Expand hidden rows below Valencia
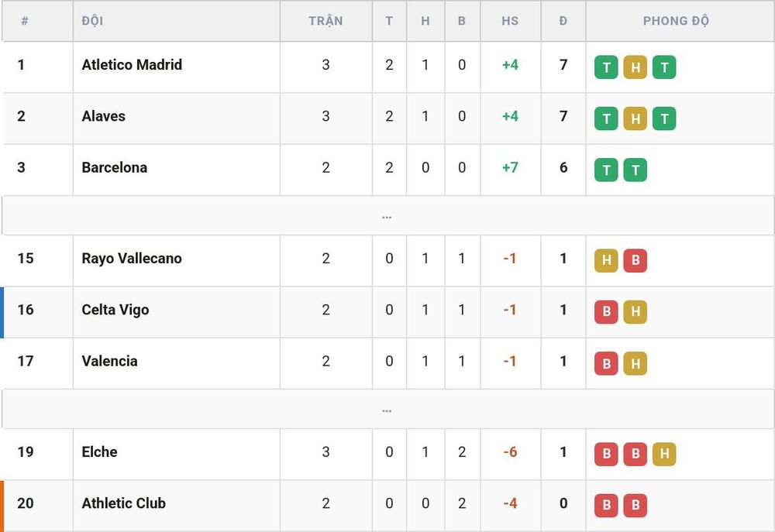Image resolution: width=775 pixels, height=532 pixels. click(x=387, y=410)
